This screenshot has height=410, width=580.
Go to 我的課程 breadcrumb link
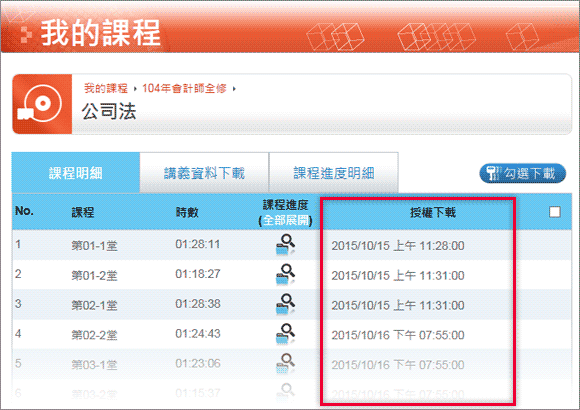click(x=106, y=88)
